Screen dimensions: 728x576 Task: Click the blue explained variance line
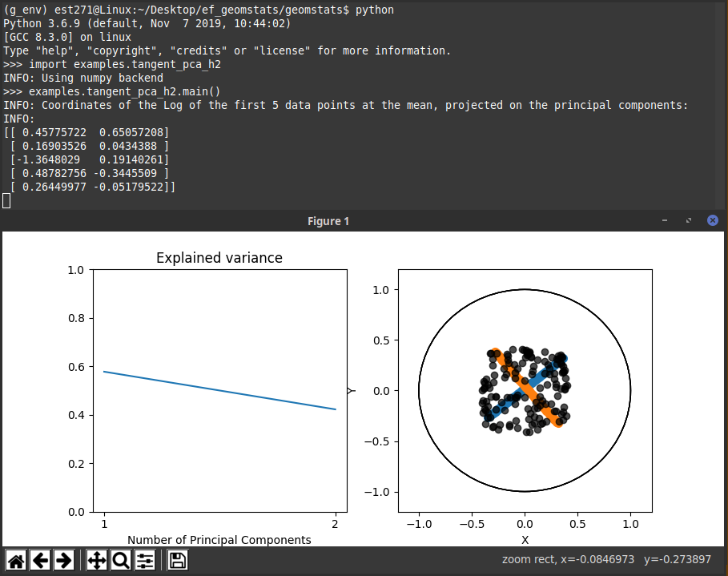[x=219, y=391]
